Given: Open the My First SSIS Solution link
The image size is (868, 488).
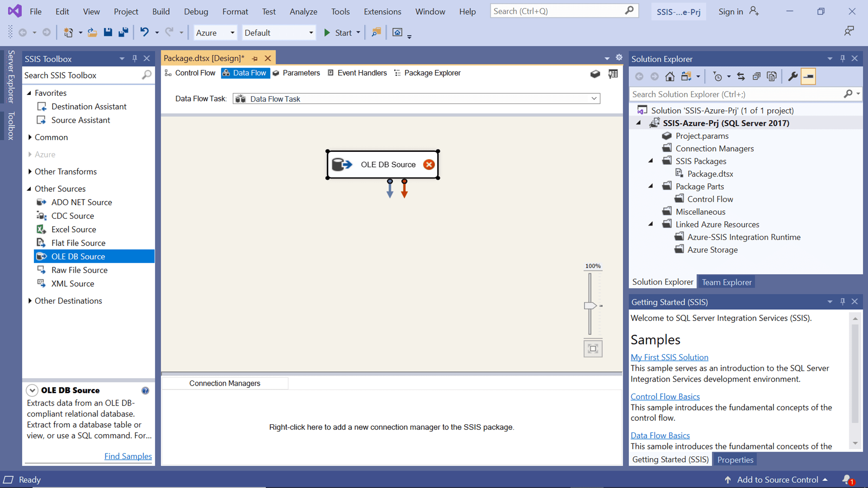Looking at the screenshot, I should pyautogui.click(x=669, y=357).
